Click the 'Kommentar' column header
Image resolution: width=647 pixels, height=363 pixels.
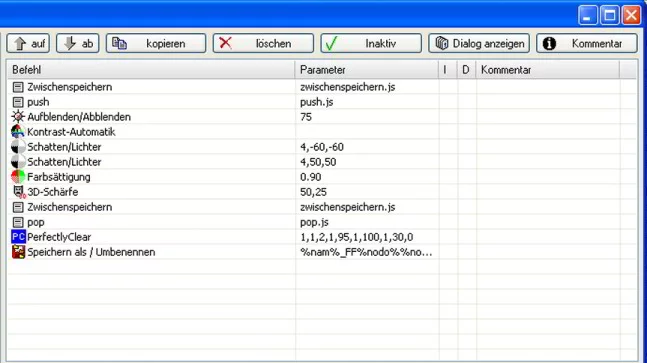[x=548, y=70]
